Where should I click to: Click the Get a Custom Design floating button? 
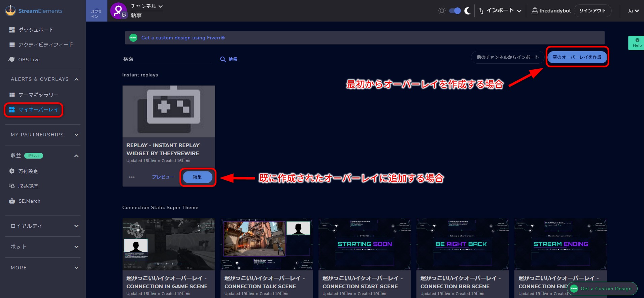tap(602, 289)
